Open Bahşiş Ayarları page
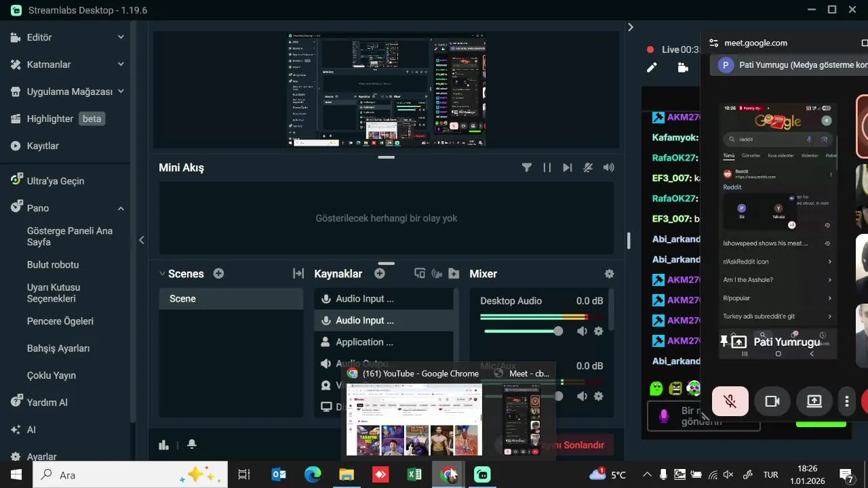868x488 pixels. click(x=58, y=348)
